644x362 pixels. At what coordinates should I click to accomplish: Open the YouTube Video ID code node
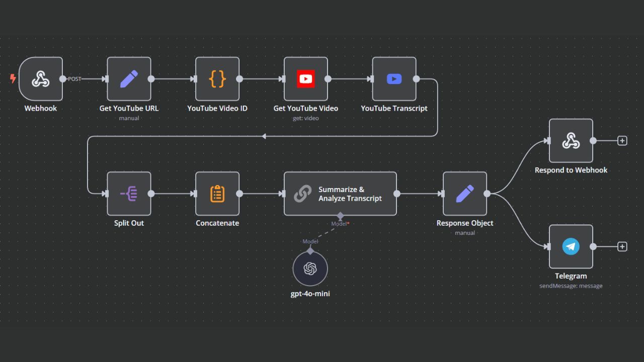[x=217, y=79]
